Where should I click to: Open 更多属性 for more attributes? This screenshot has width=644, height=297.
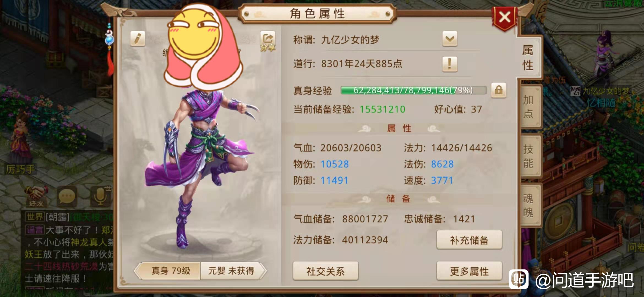[x=469, y=271]
